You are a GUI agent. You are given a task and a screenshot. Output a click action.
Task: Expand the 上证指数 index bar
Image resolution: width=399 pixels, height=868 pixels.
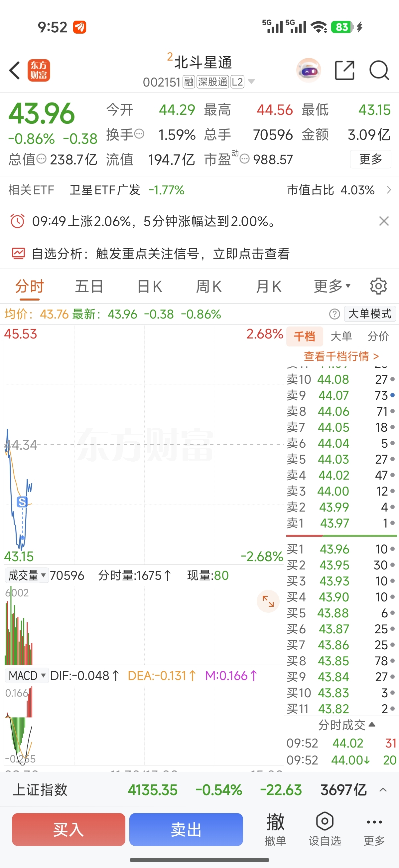(383, 790)
